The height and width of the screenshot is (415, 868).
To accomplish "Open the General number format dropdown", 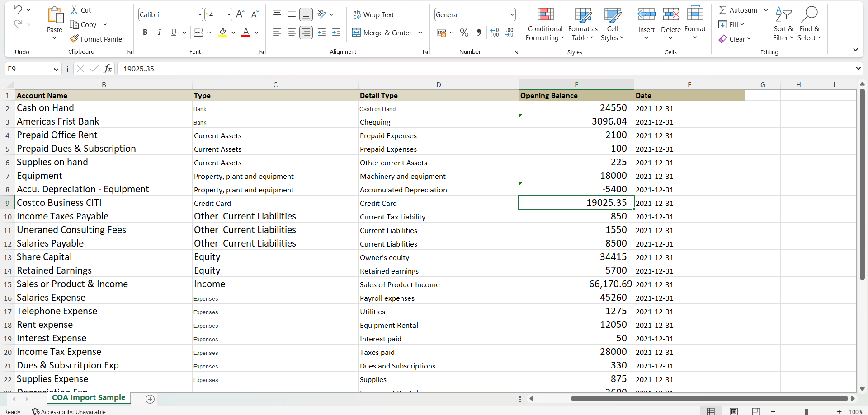I will pos(512,15).
